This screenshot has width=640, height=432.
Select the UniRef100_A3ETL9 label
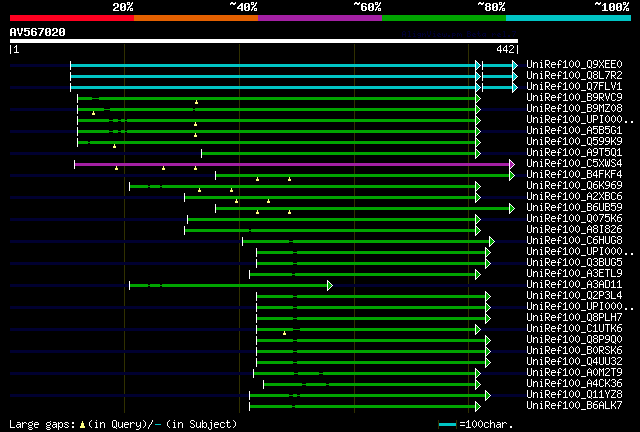(x=574, y=274)
